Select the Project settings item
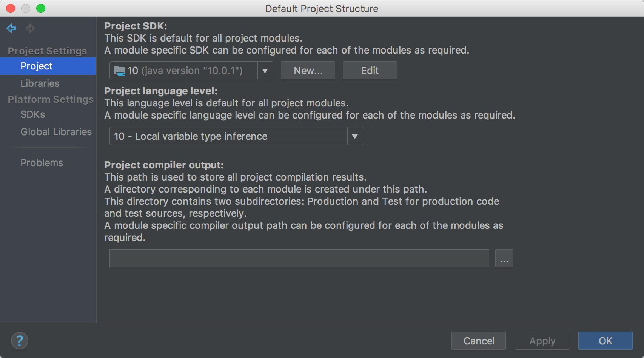This screenshot has height=358, width=644. point(37,66)
